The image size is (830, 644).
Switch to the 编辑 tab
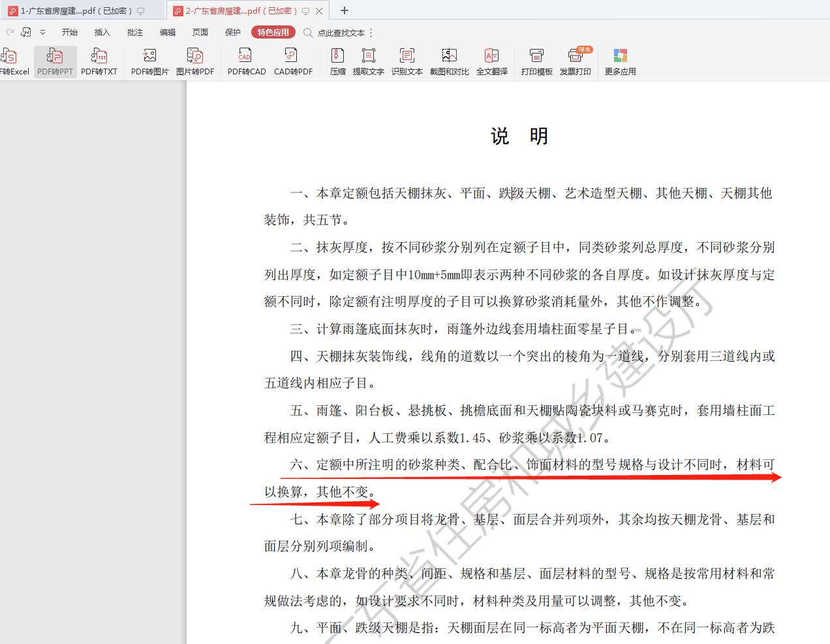point(168,32)
